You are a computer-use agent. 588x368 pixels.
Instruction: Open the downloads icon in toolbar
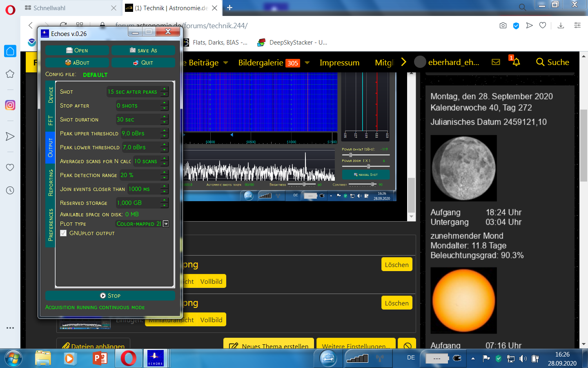[561, 25]
